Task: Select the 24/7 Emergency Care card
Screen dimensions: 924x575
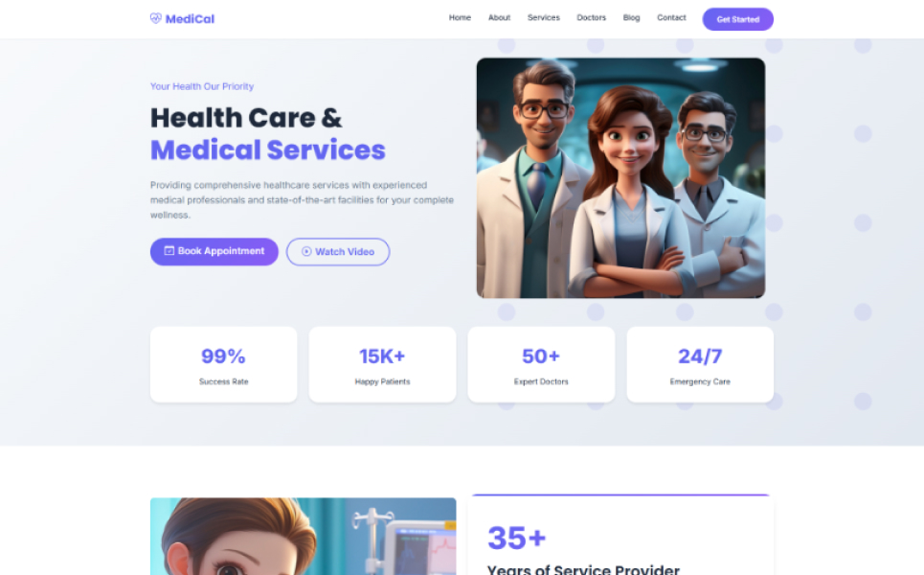Action: pos(700,364)
